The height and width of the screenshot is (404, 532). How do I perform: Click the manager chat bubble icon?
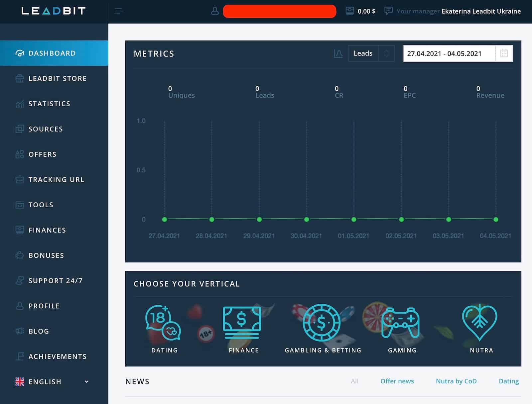pos(389,11)
